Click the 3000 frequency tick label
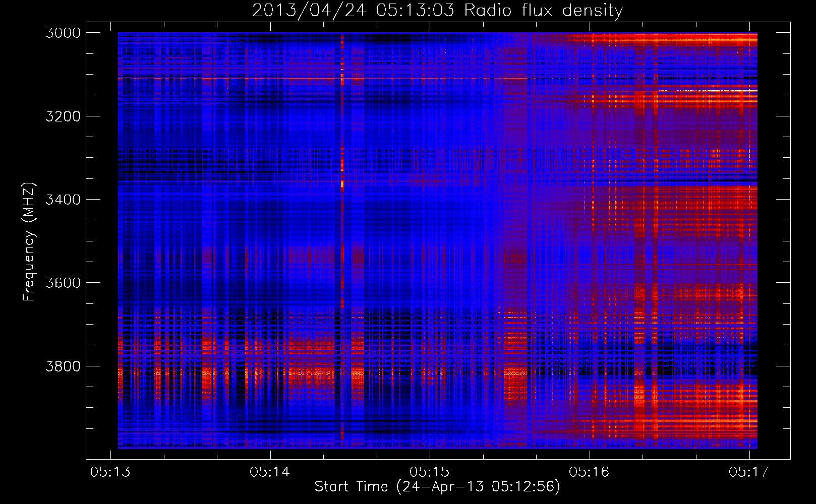The image size is (816, 504). [63, 33]
